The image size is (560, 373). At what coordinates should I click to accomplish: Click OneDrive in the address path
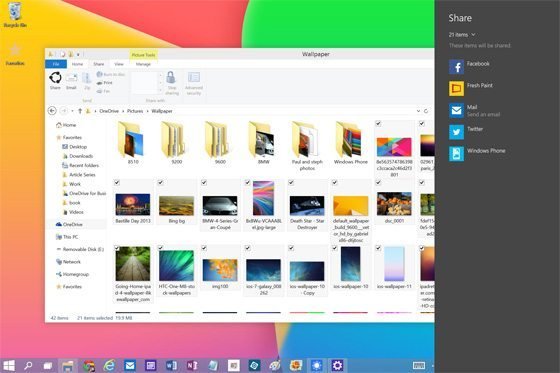(109, 111)
